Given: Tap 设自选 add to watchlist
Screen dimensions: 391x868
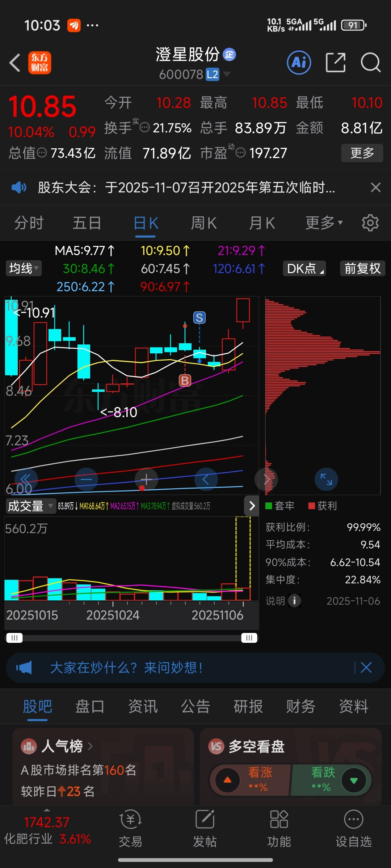Looking at the screenshot, I should coord(354,829).
